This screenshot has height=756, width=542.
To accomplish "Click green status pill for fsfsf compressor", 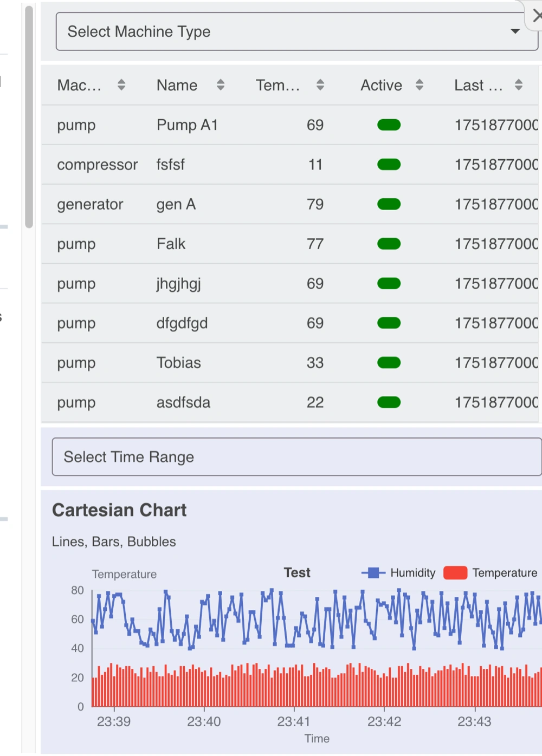I will tap(389, 165).
